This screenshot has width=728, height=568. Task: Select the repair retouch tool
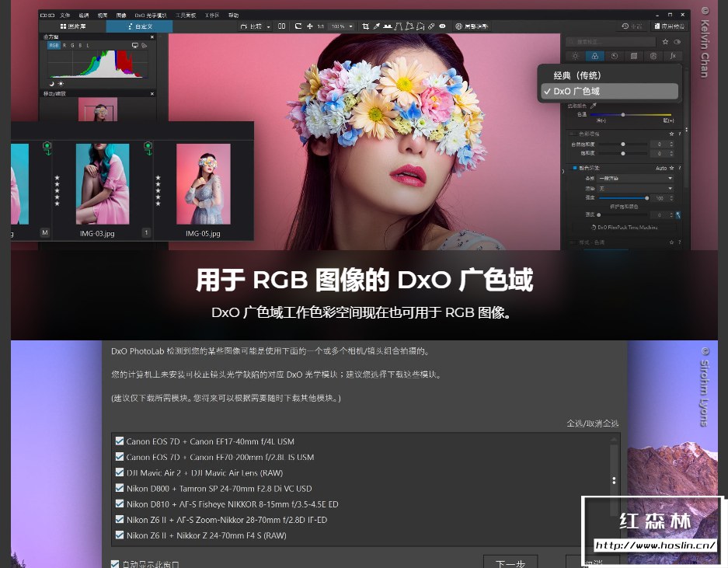(x=431, y=26)
